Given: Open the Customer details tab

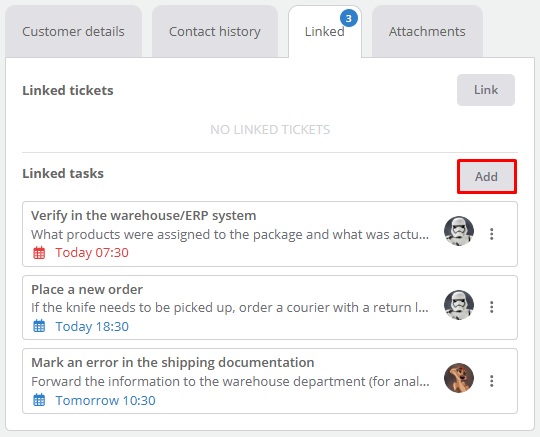Looking at the screenshot, I should pos(73,31).
